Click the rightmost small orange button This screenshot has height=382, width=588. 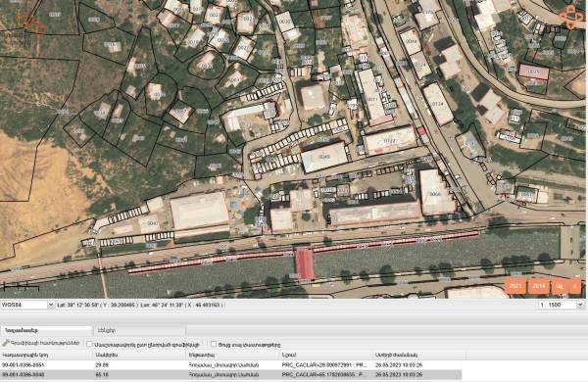tap(575, 286)
